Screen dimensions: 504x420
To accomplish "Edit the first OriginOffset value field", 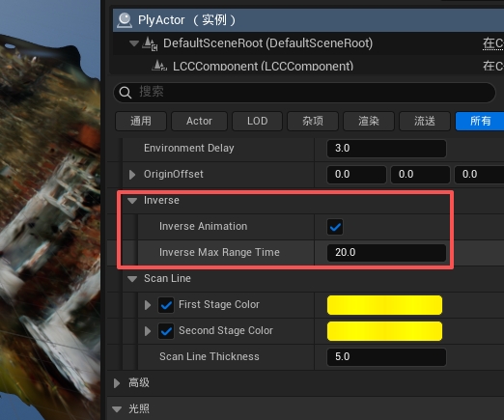I will click(x=356, y=175).
